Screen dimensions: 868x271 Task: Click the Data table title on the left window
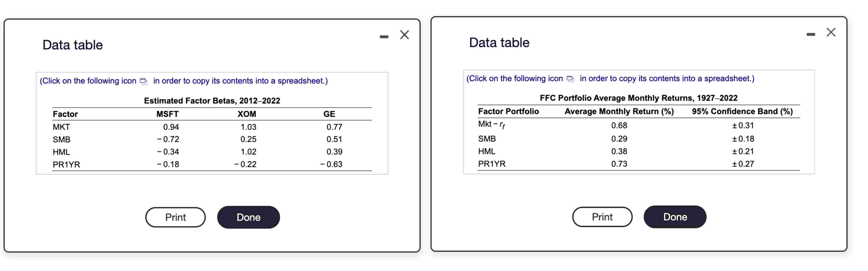[x=72, y=44]
